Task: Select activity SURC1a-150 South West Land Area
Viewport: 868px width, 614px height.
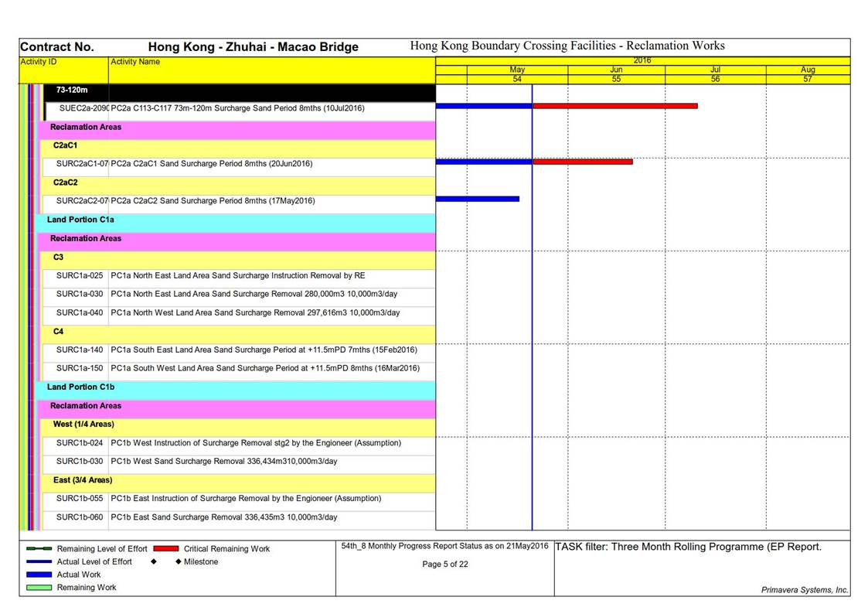Action: pos(240,371)
